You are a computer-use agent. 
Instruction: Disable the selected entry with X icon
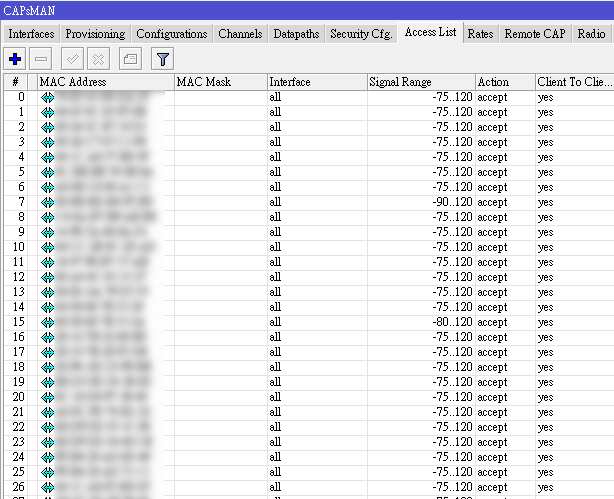click(x=98, y=59)
